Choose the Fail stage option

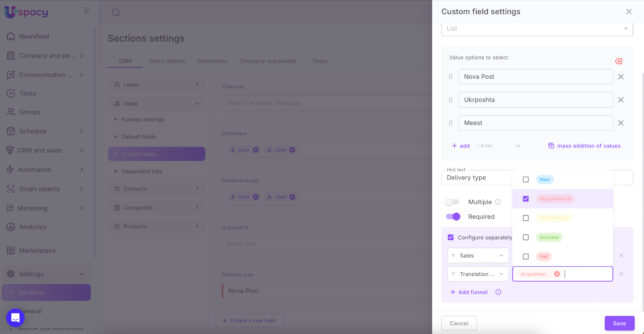[x=525, y=257]
